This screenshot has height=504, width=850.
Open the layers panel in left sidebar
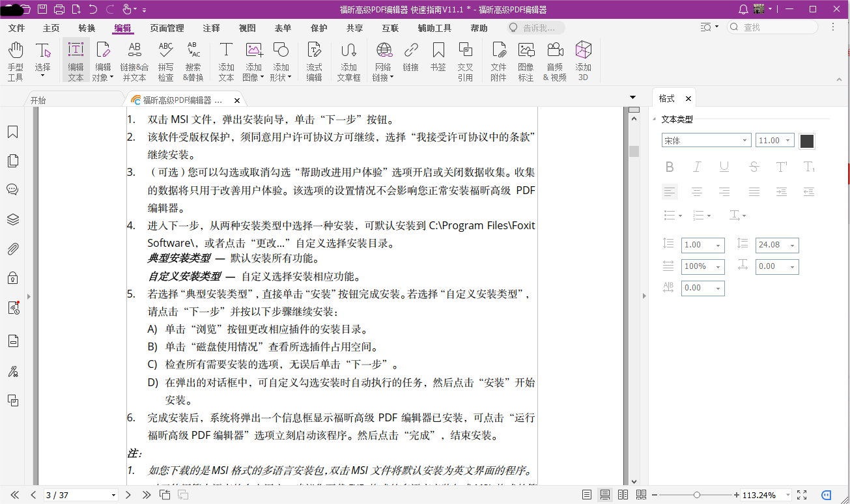[x=12, y=219]
